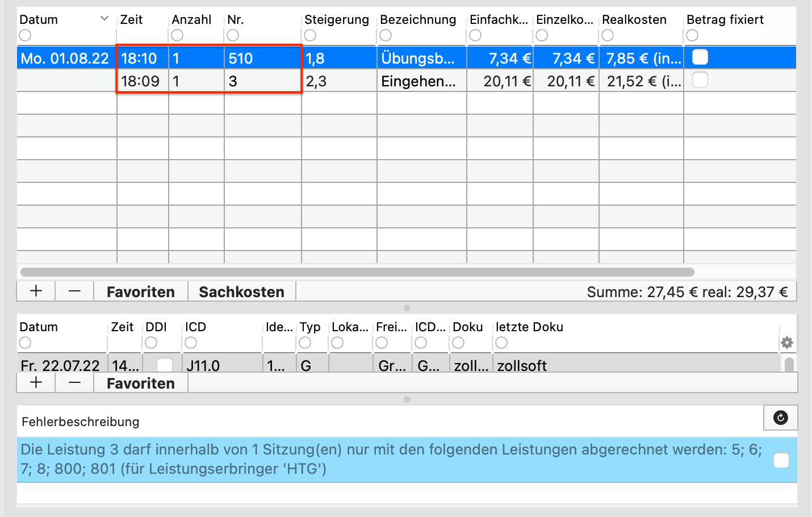This screenshot has height=517, width=812.
Task: Open Favoriten for the Leistungen table
Action: point(141,291)
